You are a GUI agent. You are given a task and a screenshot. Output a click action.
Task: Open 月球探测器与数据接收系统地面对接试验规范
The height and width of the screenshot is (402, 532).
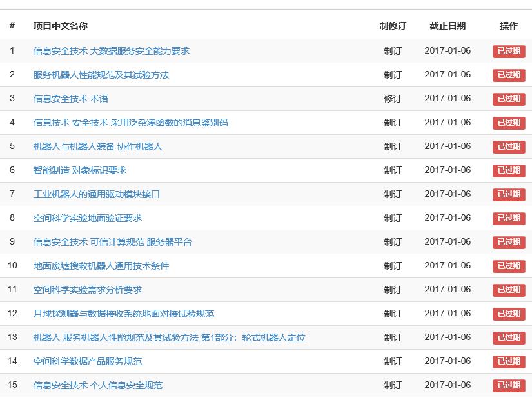[x=124, y=314]
